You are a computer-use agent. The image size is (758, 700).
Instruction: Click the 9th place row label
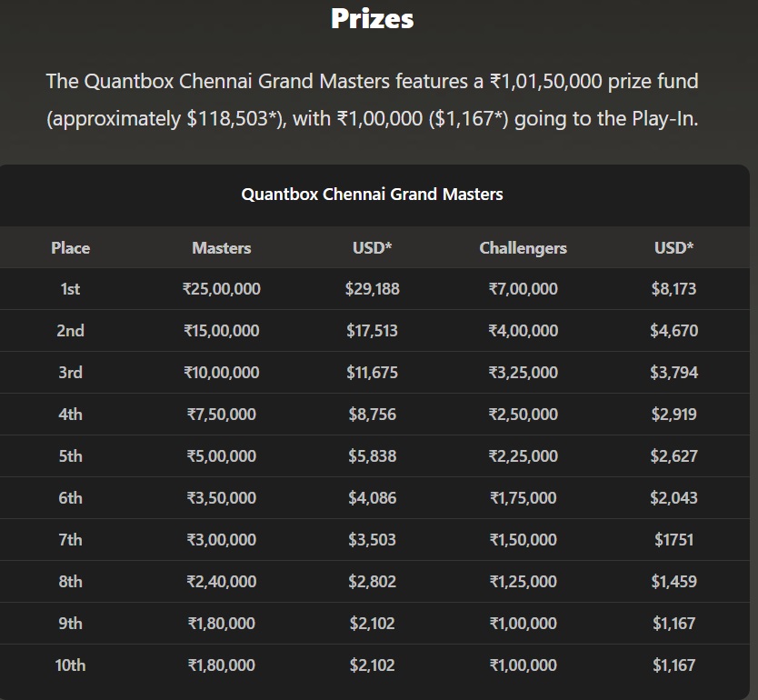coord(70,624)
